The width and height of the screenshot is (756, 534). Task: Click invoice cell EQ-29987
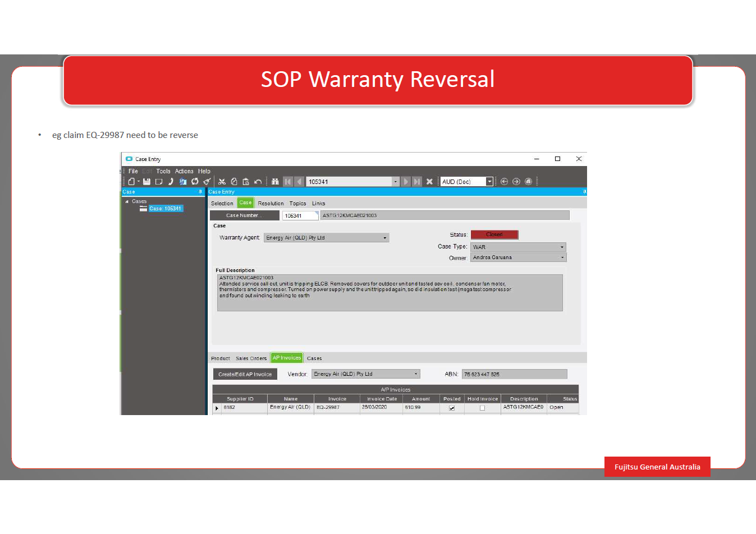click(337, 408)
